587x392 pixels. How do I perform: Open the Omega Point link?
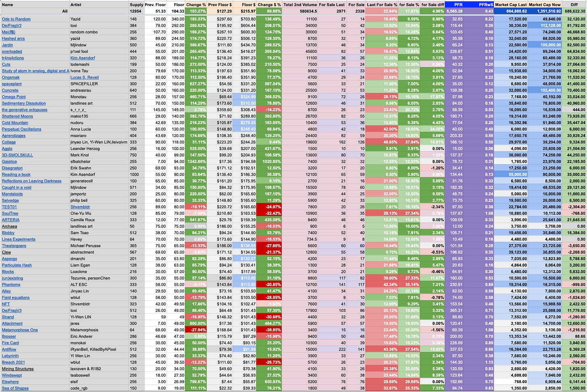click(14, 97)
